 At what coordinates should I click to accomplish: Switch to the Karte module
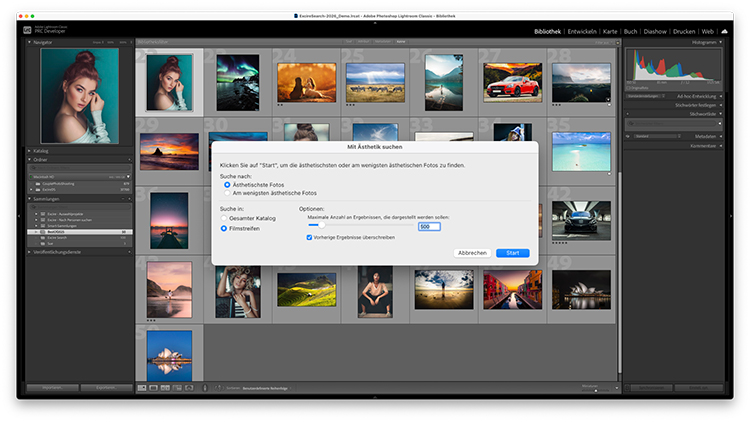(x=612, y=32)
